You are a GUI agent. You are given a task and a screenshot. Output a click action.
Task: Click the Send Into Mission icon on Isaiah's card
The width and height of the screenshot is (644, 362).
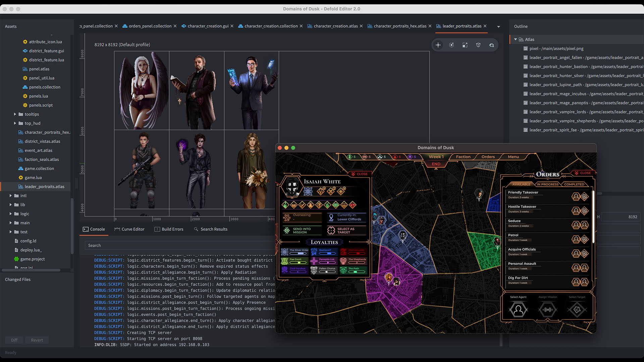click(x=287, y=230)
